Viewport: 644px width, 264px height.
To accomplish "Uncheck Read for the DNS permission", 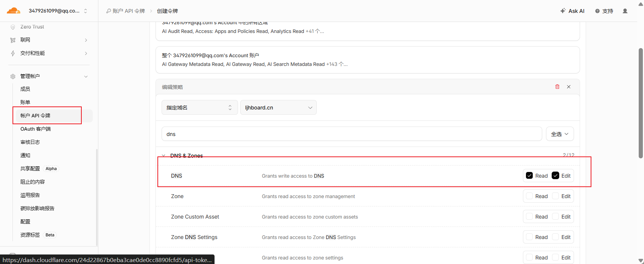I will click(x=529, y=176).
